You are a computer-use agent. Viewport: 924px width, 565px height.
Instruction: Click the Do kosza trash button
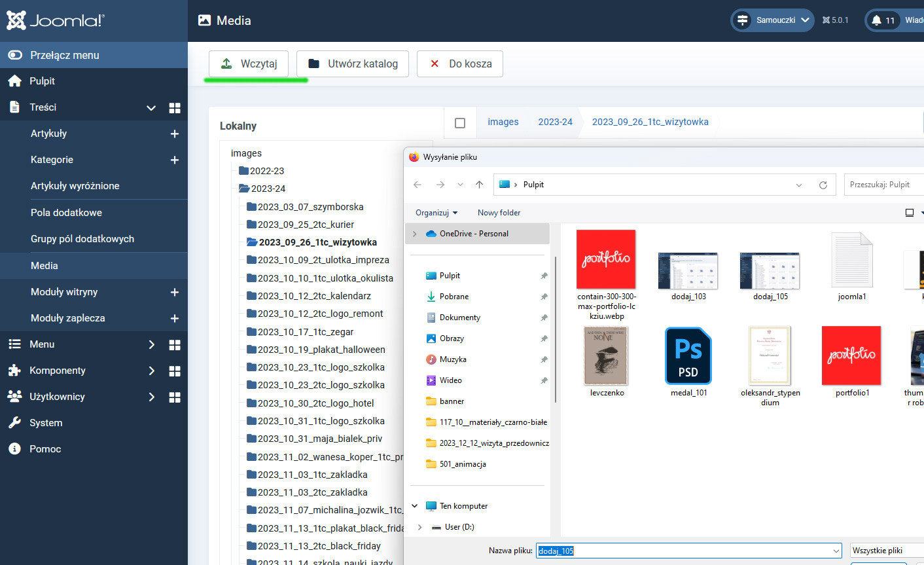tap(460, 64)
